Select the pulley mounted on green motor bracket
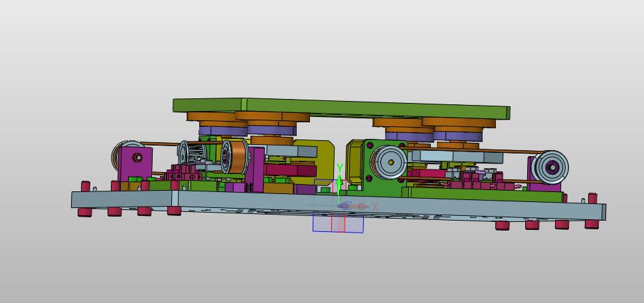Viewport: 644px width, 303px height. pyautogui.click(x=388, y=162)
